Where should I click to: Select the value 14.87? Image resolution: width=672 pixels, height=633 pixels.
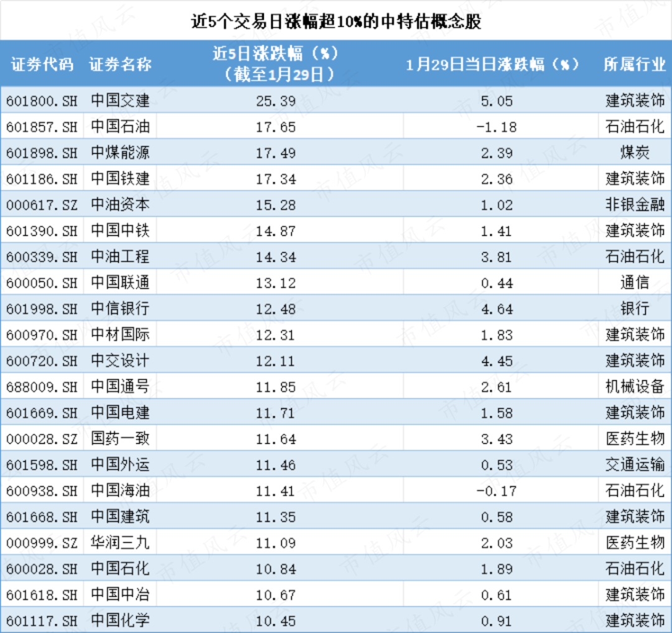pyautogui.click(x=276, y=231)
